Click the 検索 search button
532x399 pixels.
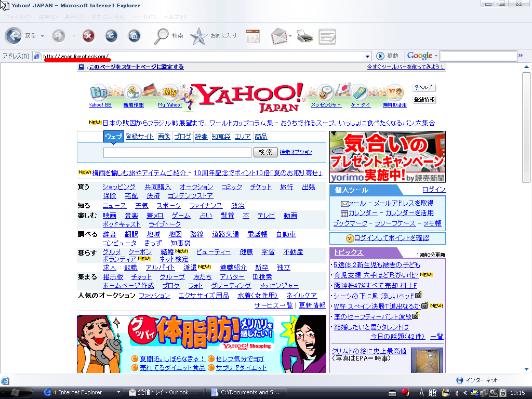tap(265, 152)
